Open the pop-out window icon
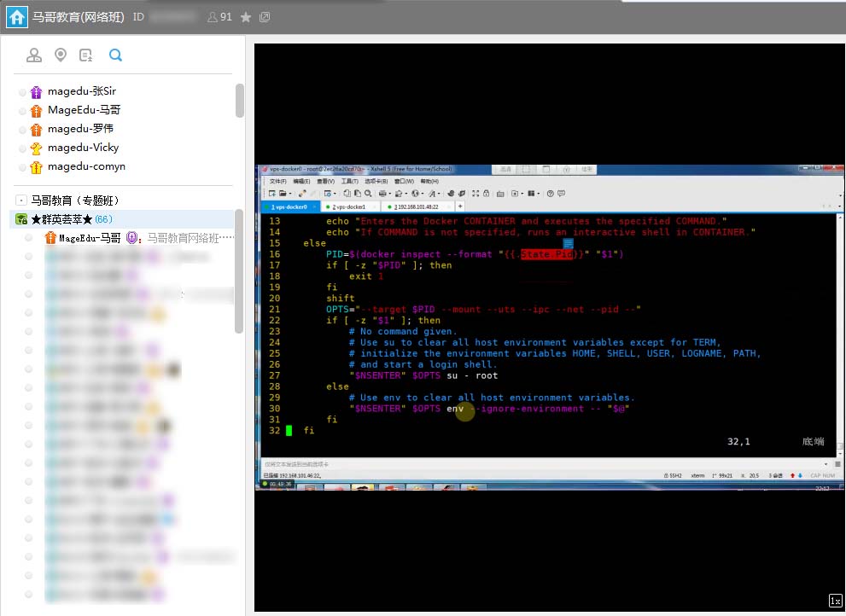This screenshot has height=616, width=846. tap(265, 17)
